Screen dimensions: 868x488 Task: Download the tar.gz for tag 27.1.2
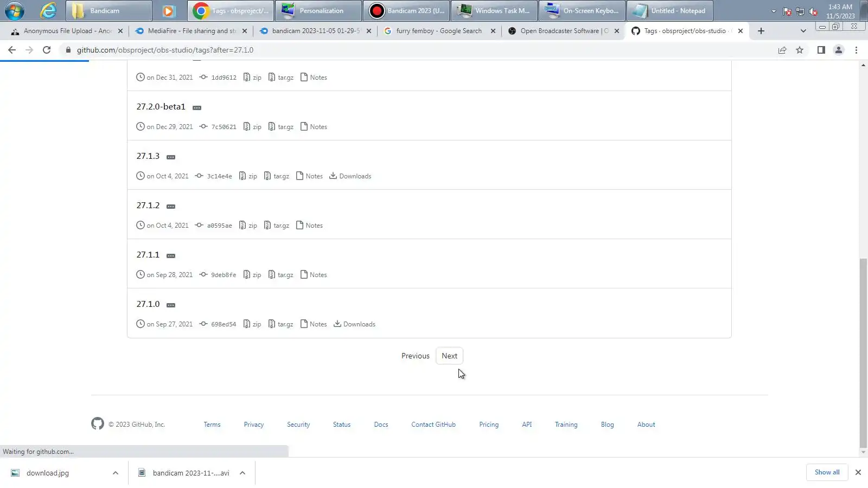point(277,226)
